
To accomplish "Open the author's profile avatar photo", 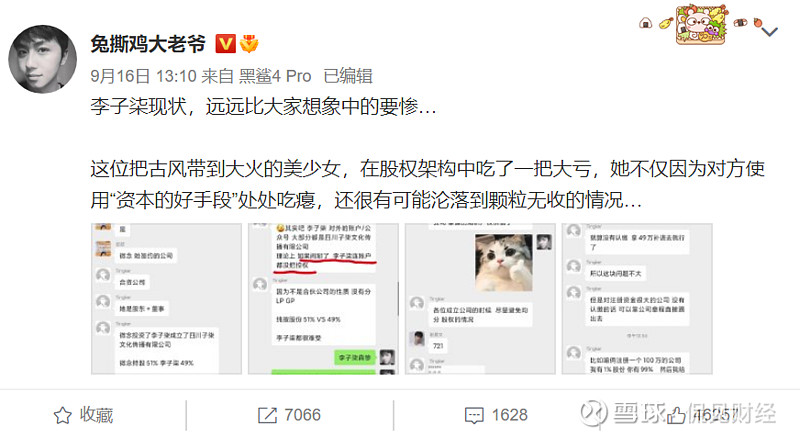I will tap(42, 59).
